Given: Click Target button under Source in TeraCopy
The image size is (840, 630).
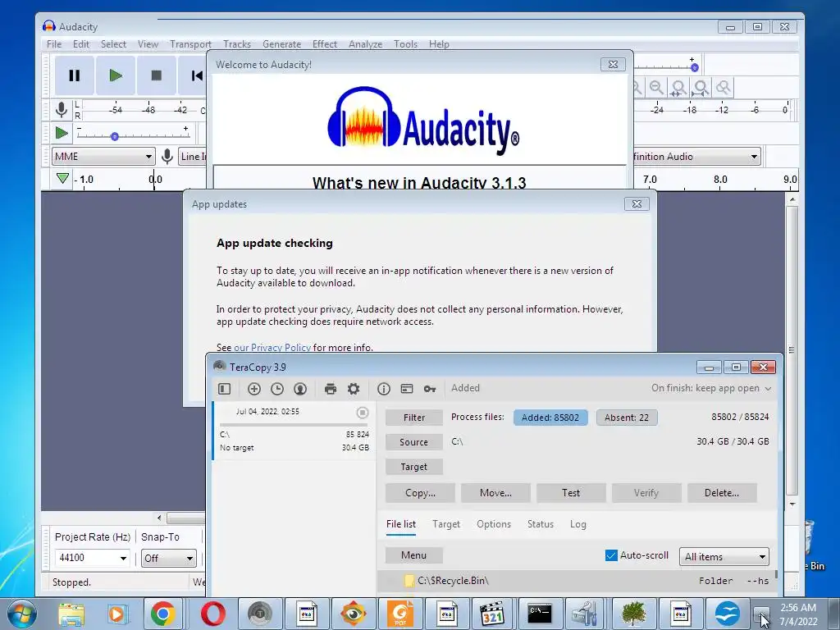Looking at the screenshot, I should pos(414,467).
